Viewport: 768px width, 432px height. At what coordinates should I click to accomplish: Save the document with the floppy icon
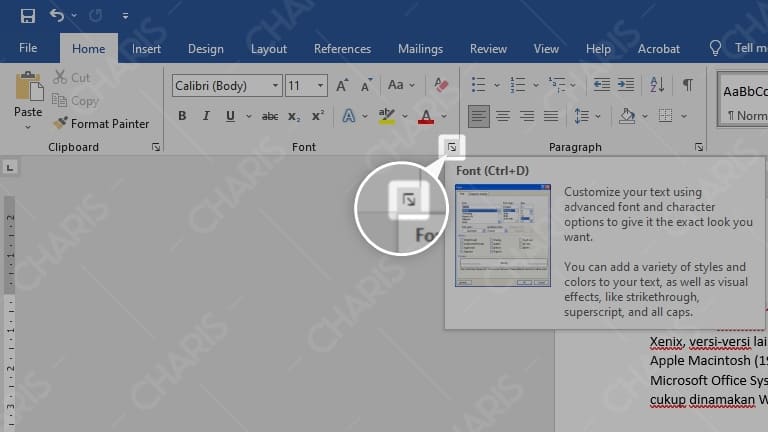pyautogui.click(x=27, y=16)
